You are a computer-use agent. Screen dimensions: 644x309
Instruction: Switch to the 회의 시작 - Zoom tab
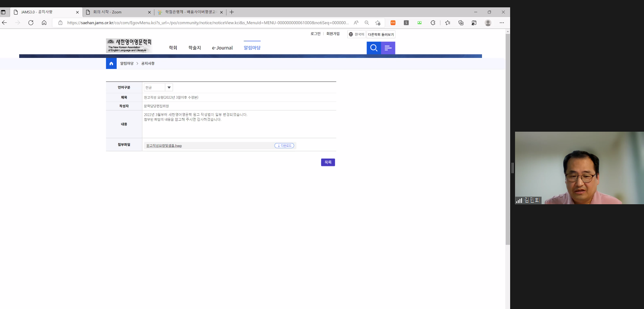pyautogui.click(x=116, y=12)
